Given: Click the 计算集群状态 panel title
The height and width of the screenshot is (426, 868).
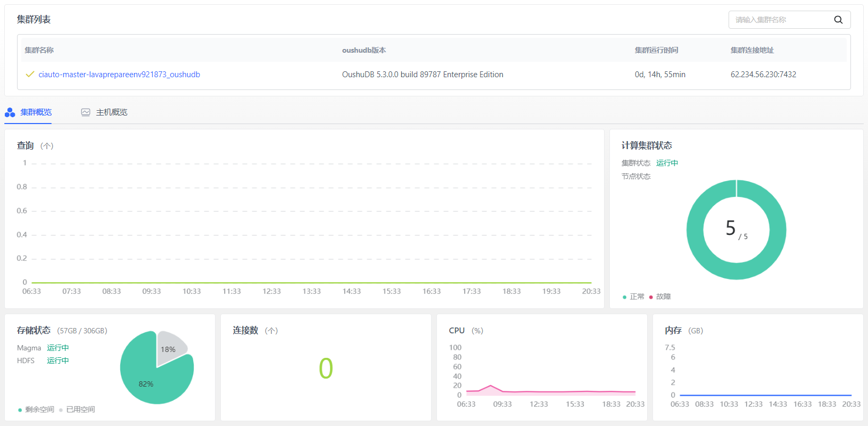Looking at the screenshot, I should point(647,145).
